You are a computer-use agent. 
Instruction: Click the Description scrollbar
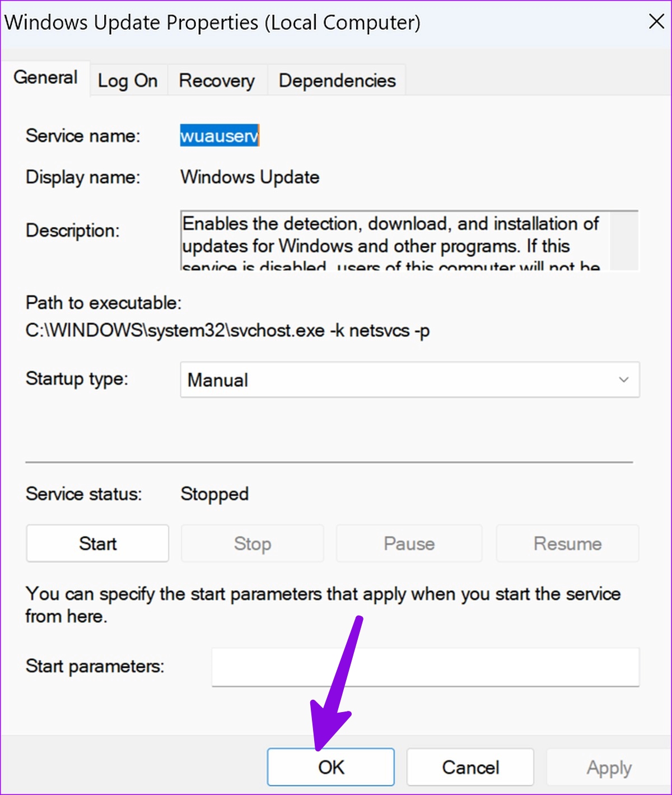(x=624, y=240)
